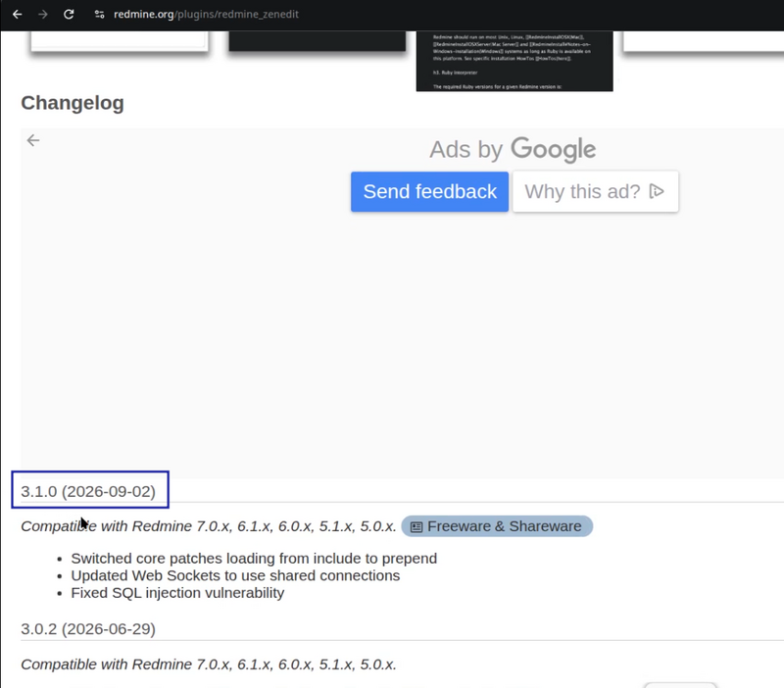Click 'Fixed SQL injection vulnerability' bullet

(177, 593)
